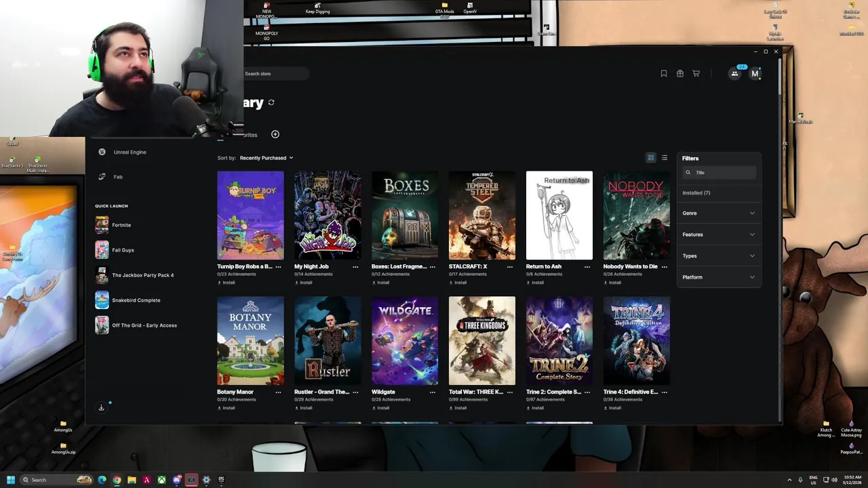The width and height of the screenshot is (868, 488).
Task: Open the options menu for Wildgate
Action: point(433,392)
